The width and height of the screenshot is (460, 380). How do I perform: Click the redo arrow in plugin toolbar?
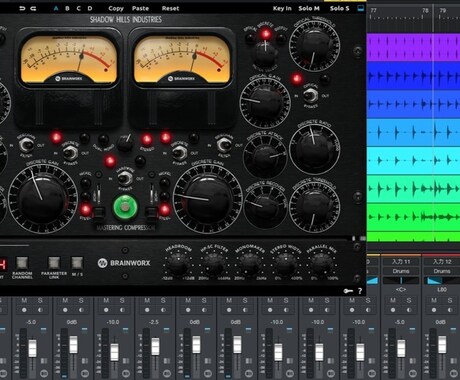tap(33, 9)
